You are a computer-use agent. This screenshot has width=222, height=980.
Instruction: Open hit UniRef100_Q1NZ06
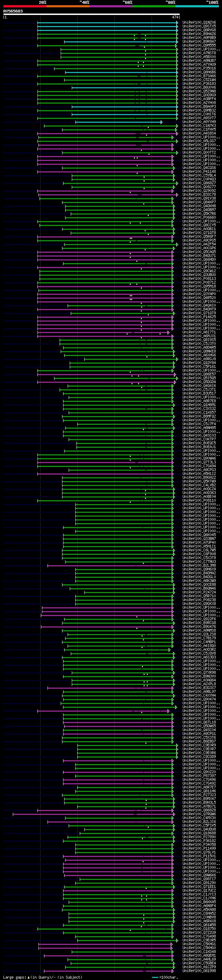pyautogui.click(x=199, y=23)
